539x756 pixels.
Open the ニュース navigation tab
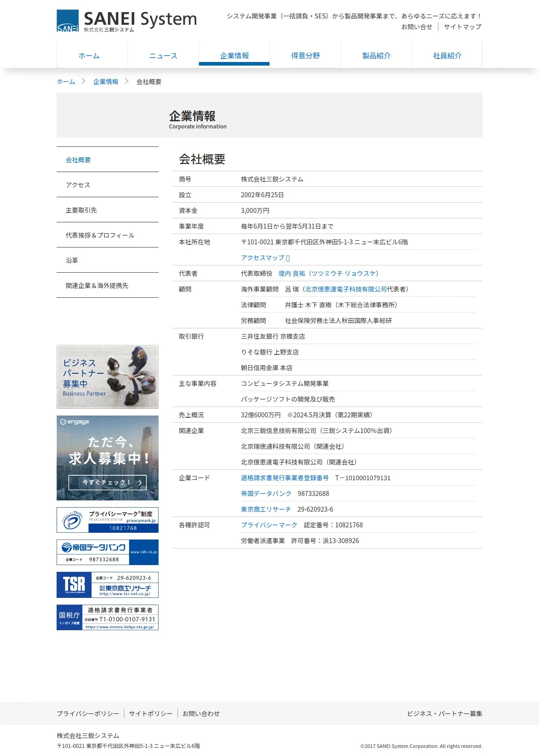pos(163,56)
